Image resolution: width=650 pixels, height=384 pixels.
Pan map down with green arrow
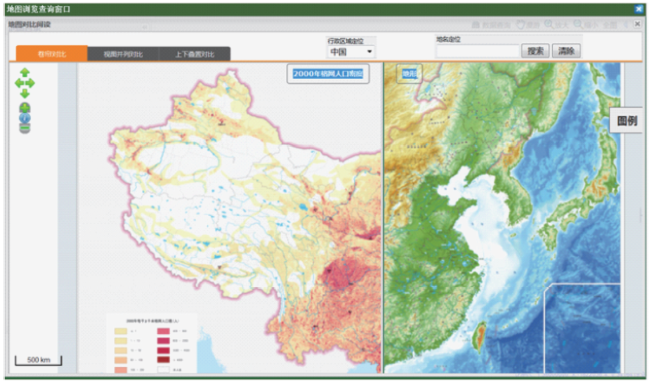tap(25, 93)
